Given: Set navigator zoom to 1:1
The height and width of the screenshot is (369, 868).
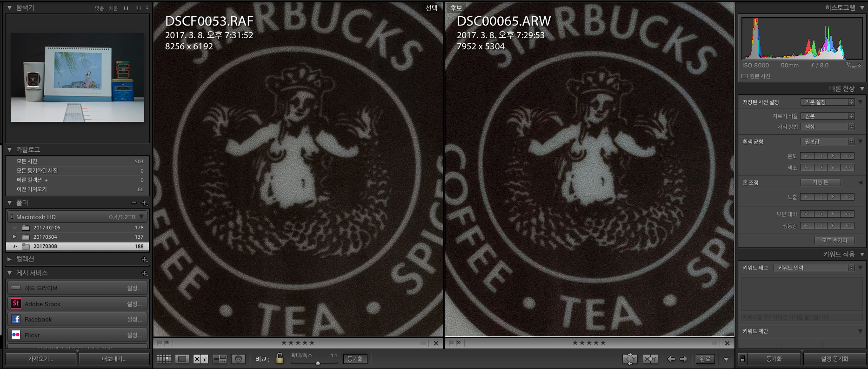Looking at the screenshot, I should coord(126,8).
